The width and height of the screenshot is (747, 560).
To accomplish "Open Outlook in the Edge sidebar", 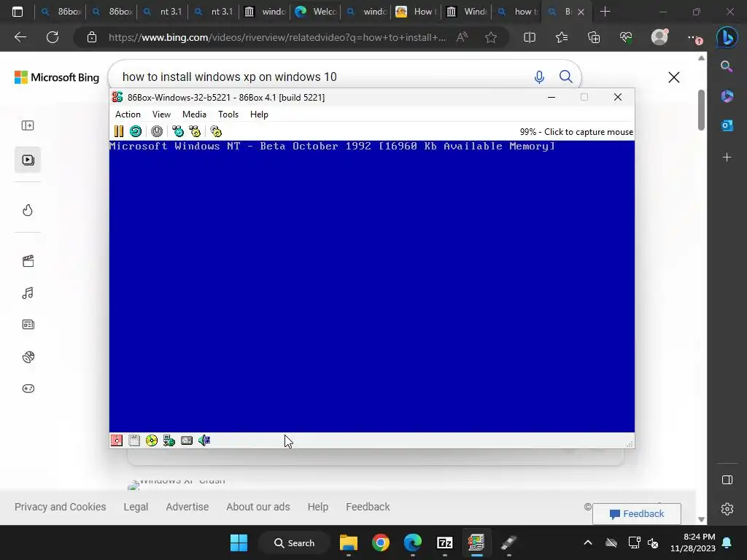I will [x=727, y=125].
